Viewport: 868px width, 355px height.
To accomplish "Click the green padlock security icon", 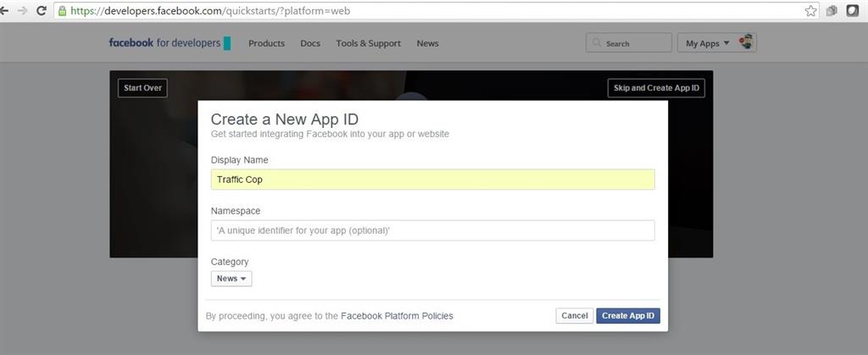I will pos(62,11).
